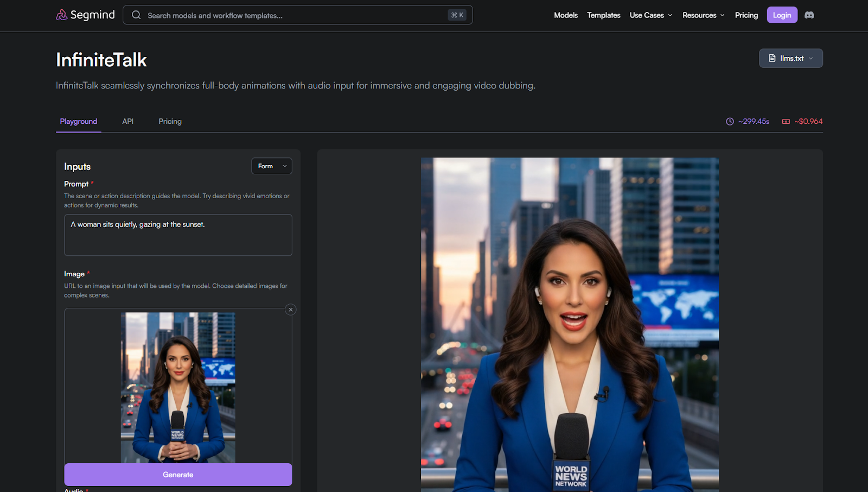Expand the Resources dropdown
The width and height of the screenshot is (868, 492).
(703, 15)
